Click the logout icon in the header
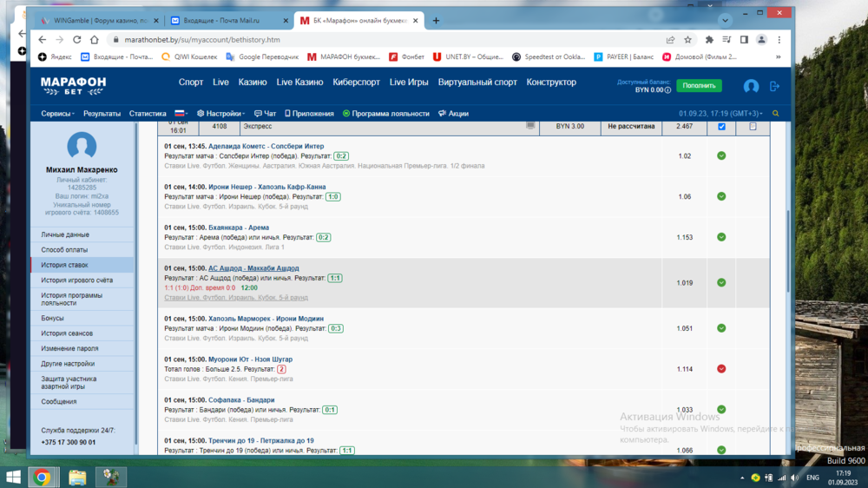 [x=775, y=86]
